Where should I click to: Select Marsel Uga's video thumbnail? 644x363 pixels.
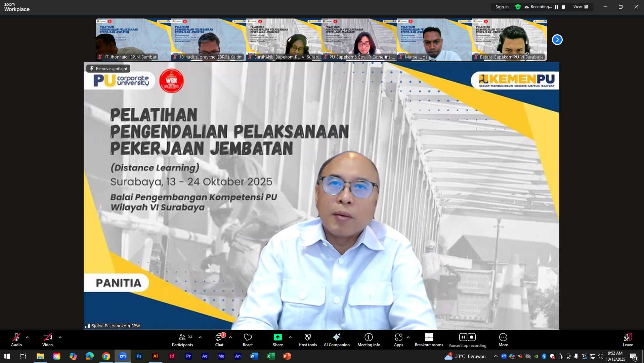pyautogui.click(x=434, y=40)
